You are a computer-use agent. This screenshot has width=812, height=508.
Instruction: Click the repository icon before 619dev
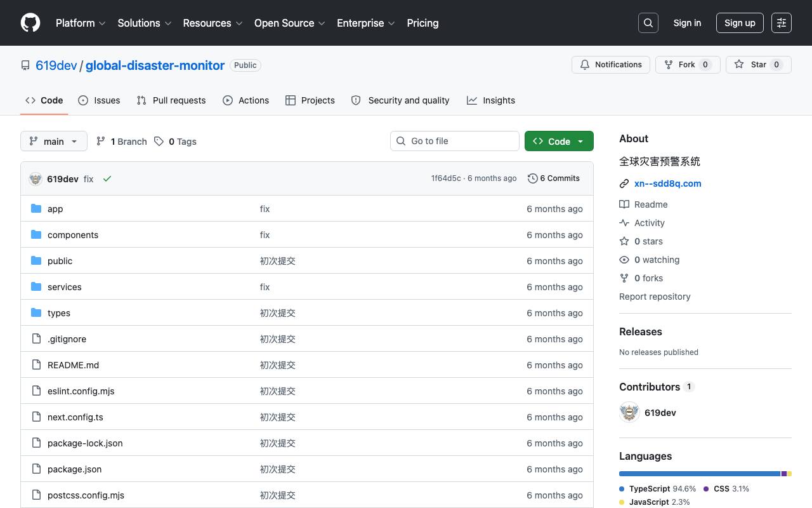[25, 65]
